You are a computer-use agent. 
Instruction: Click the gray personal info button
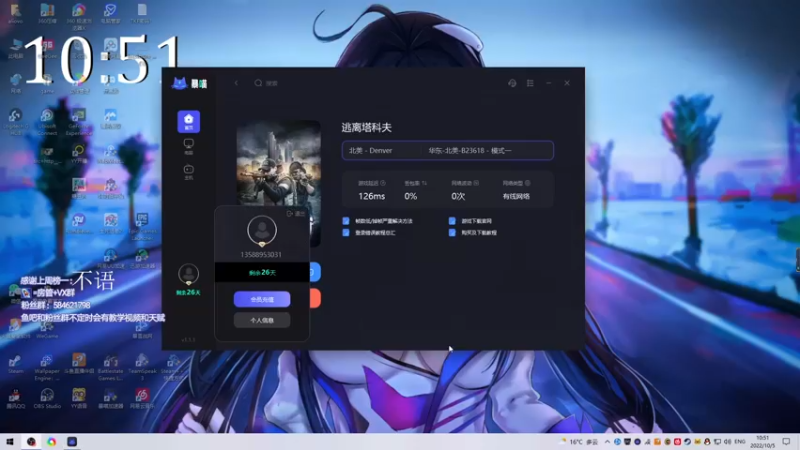(262, 320)
